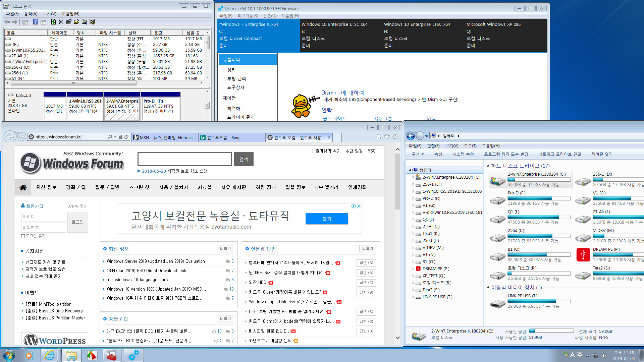
Task: Click the 아이디 input field
Action: pos(44,217)
